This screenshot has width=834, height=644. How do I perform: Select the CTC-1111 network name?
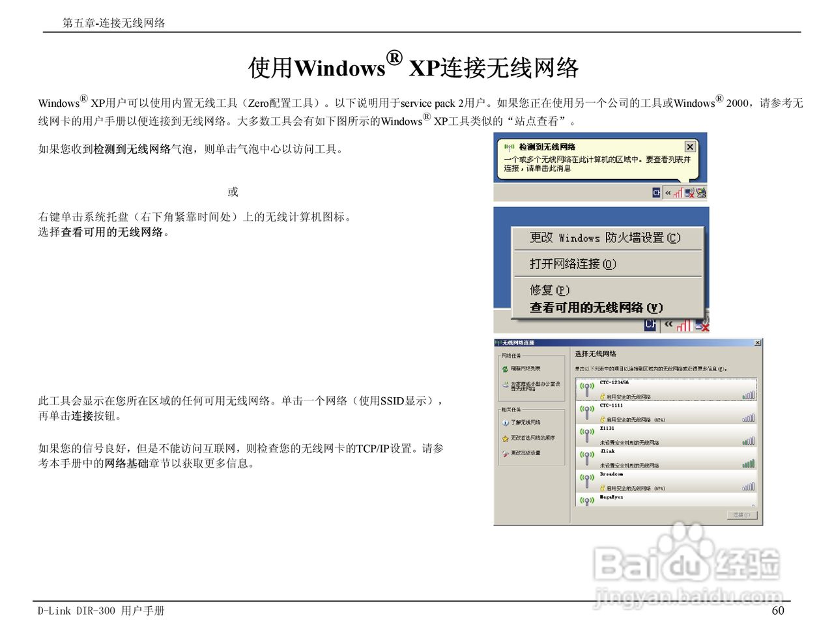(611, 406)
